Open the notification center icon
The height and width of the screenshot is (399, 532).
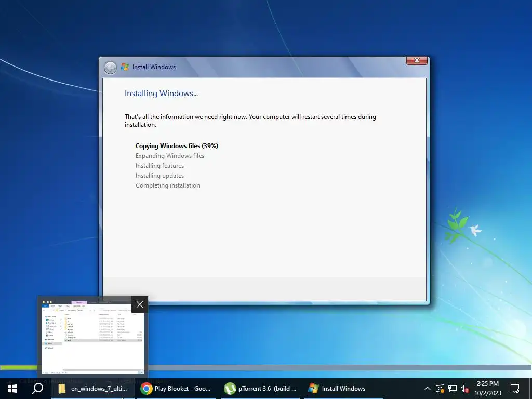pos(515,389)
